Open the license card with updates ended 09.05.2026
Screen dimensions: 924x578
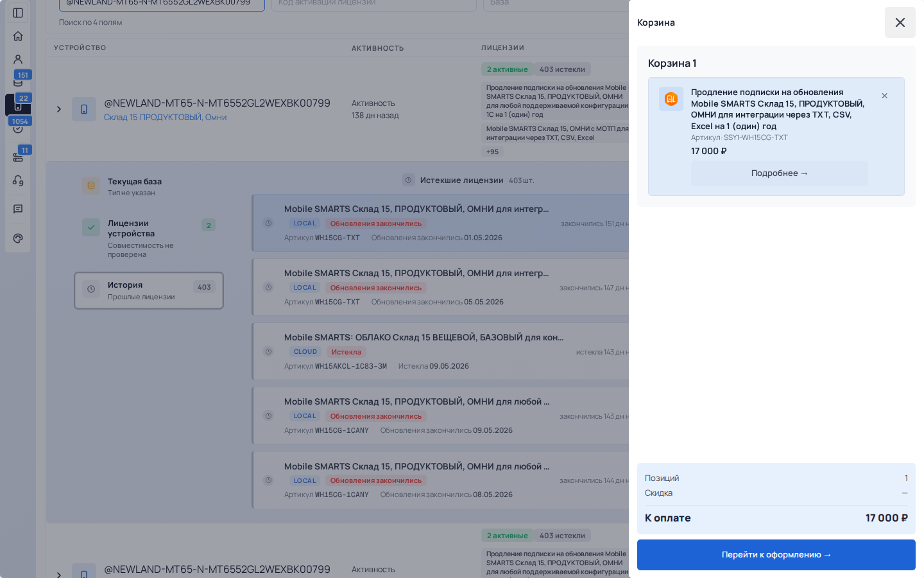coord(440,416)
